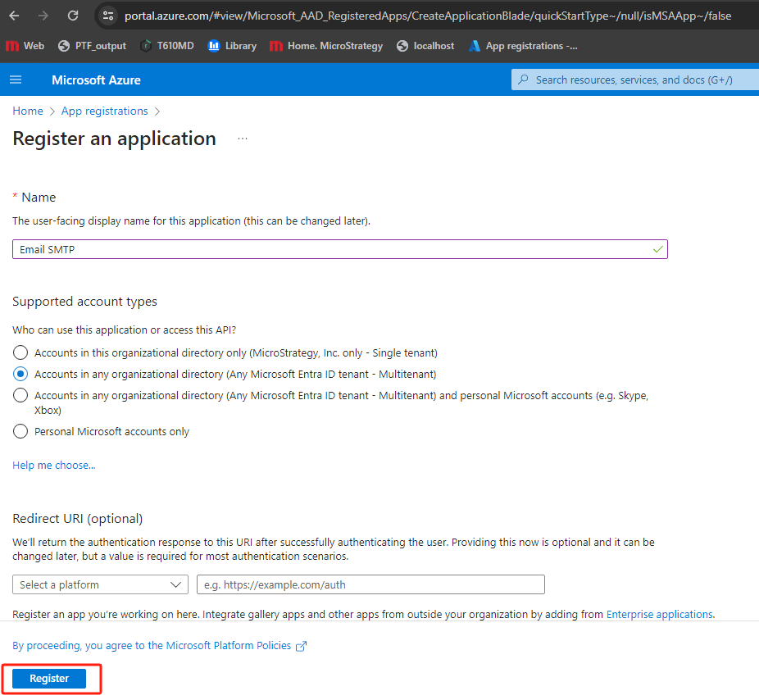Reload the page with refresh icon
Viewport: 759px width, 700px height.
tap(73, 16)
